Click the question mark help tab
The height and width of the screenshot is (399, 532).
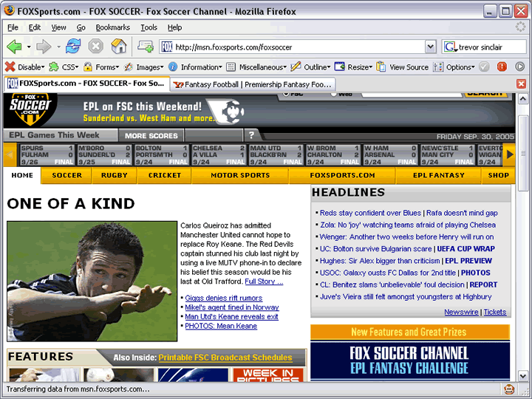click(251, 135)
